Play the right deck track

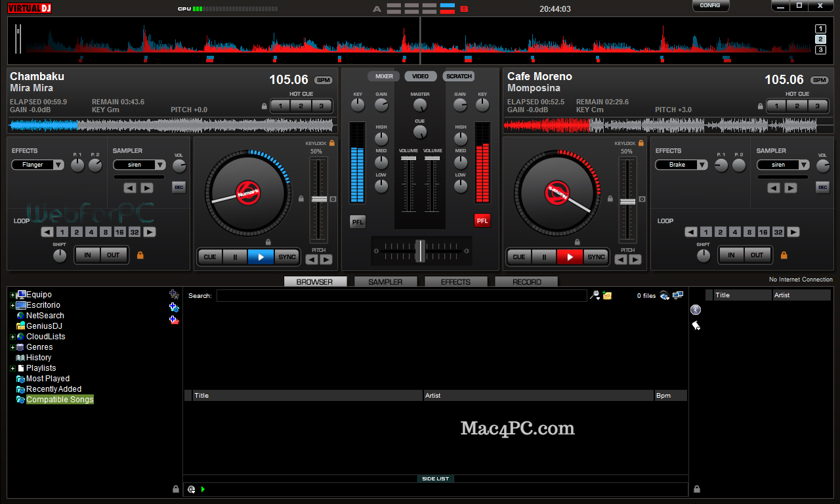(570, 257)
